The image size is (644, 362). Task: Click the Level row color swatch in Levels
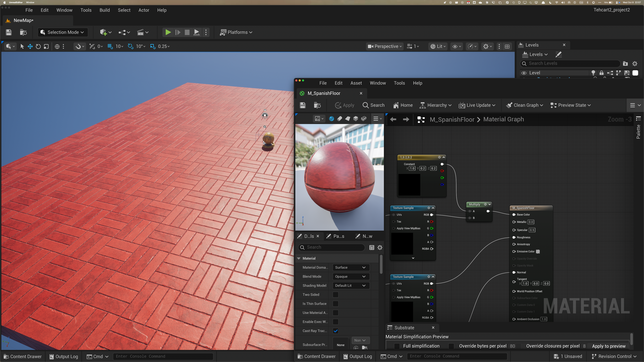point(635,73)
